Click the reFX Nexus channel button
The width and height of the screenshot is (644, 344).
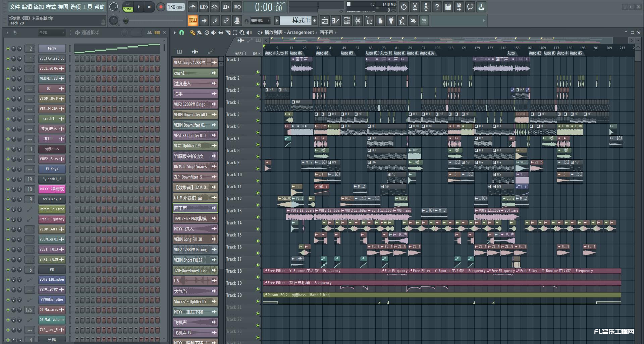tap(52, 199)
